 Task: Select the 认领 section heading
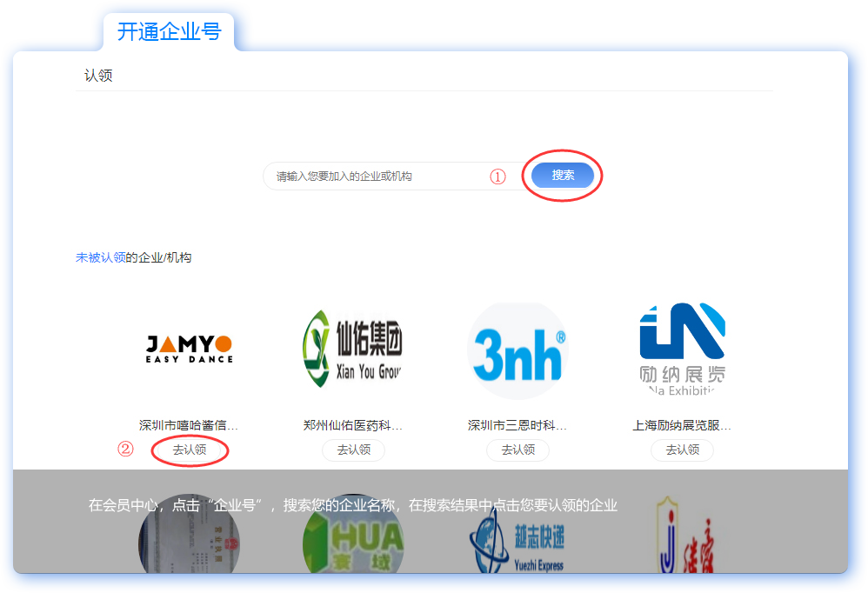(98, 76)
